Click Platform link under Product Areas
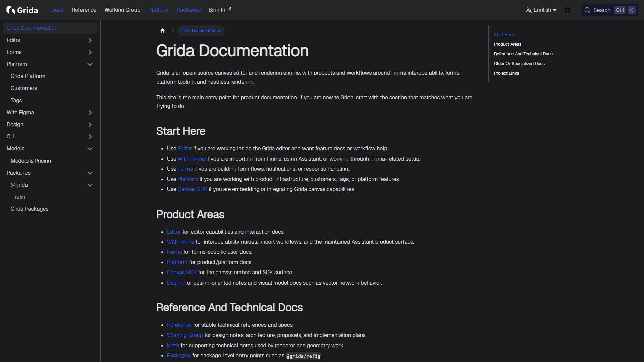 (177, 262)
